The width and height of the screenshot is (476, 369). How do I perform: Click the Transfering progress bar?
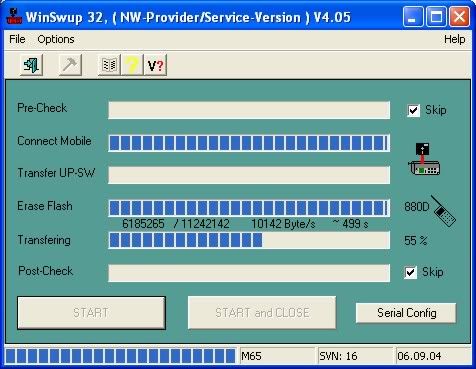249,240
